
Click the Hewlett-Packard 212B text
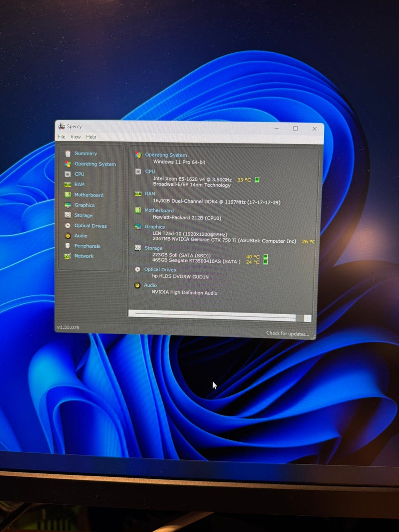tap(187, 217)
